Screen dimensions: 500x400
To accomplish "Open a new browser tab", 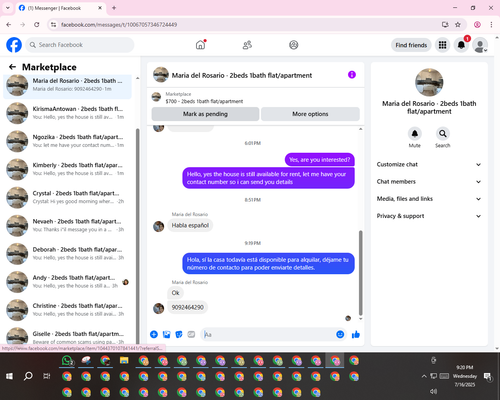I will (x=114, y=8).
